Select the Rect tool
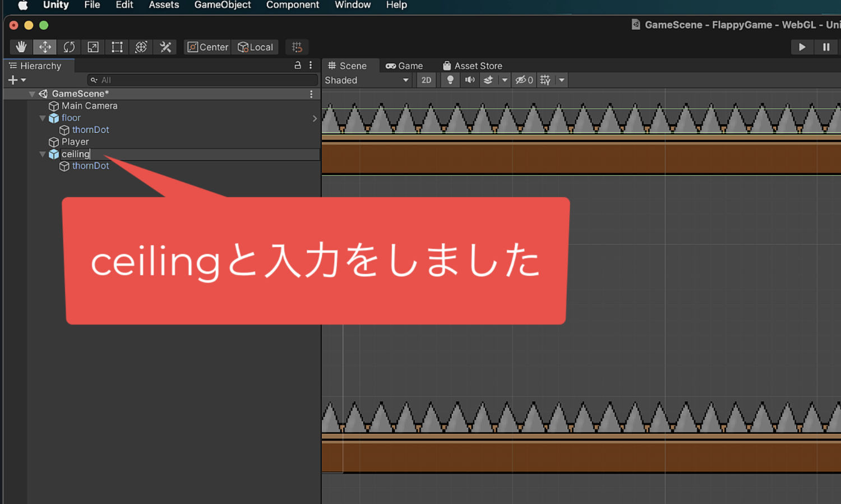Screen dimensions: 841x504 coord(117,47)
